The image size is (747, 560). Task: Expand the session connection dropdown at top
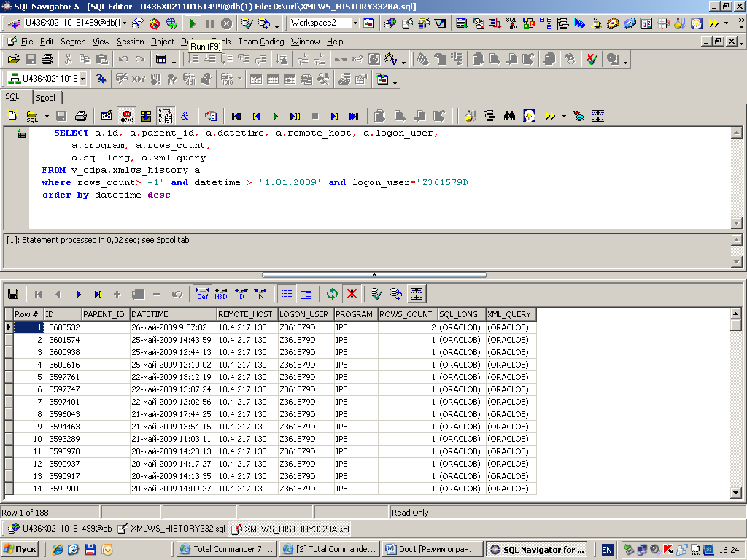click(123, 23)
